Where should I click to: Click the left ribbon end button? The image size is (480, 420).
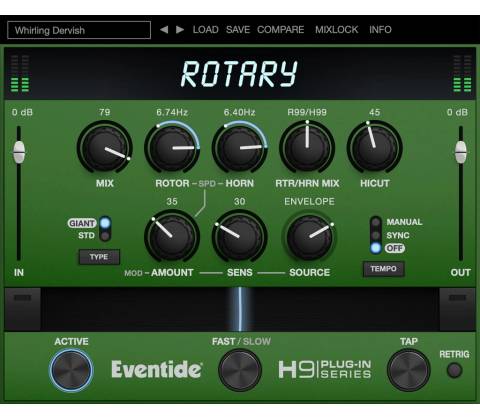pos(23,309)
